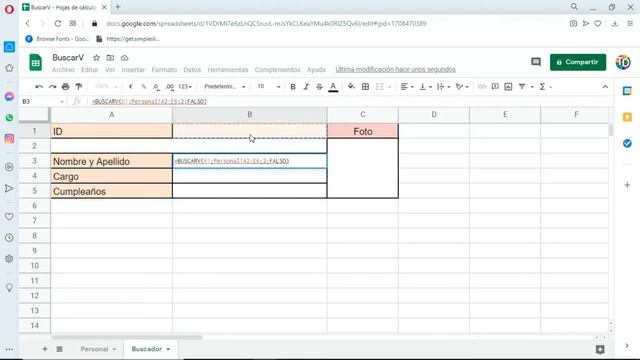Select cell A1 labeled ID
640x360 pixels.
pyautogui.click(x=111, y=131)
